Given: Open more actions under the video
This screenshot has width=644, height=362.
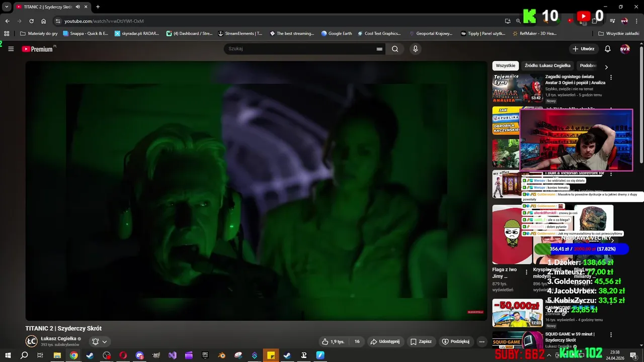Looking at the screenshot, I should click(x=481, y=341).
